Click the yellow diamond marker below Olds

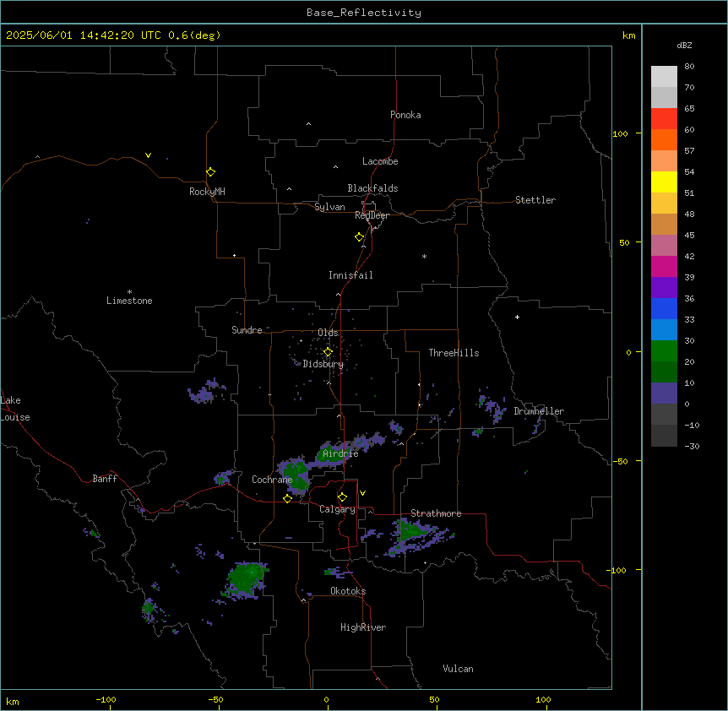point(328,352)
